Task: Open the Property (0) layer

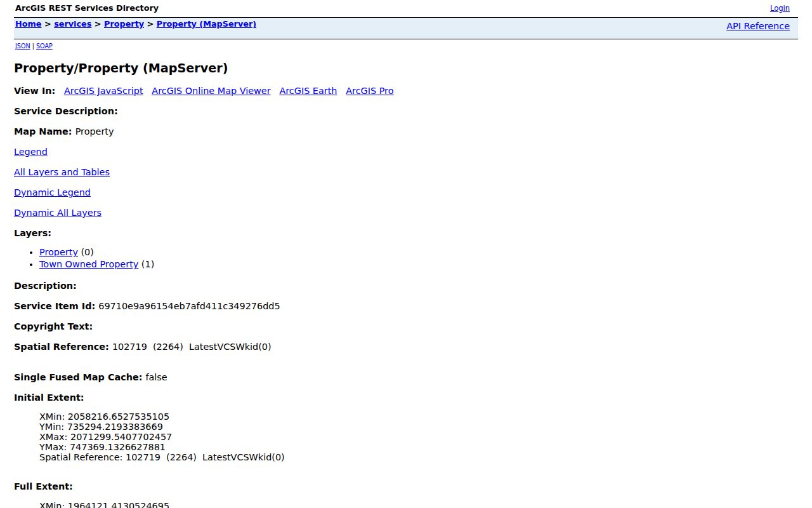Action: [x=58, y=252]
